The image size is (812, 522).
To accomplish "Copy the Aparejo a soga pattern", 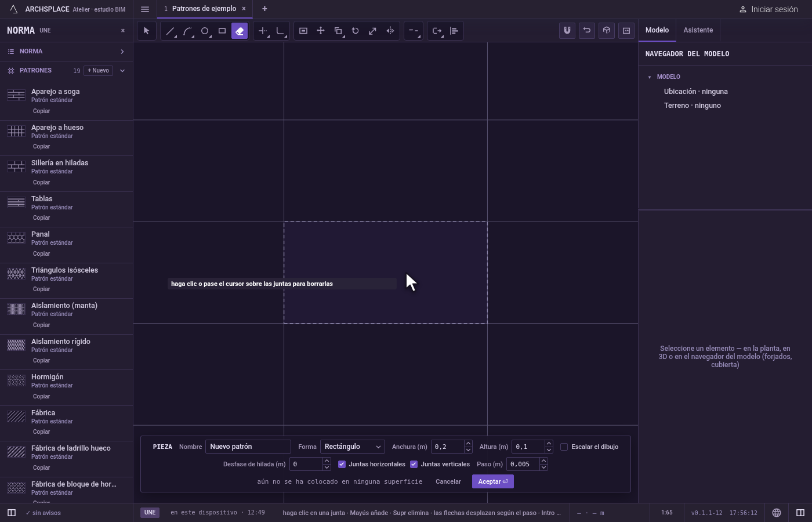I will point(41,111).
